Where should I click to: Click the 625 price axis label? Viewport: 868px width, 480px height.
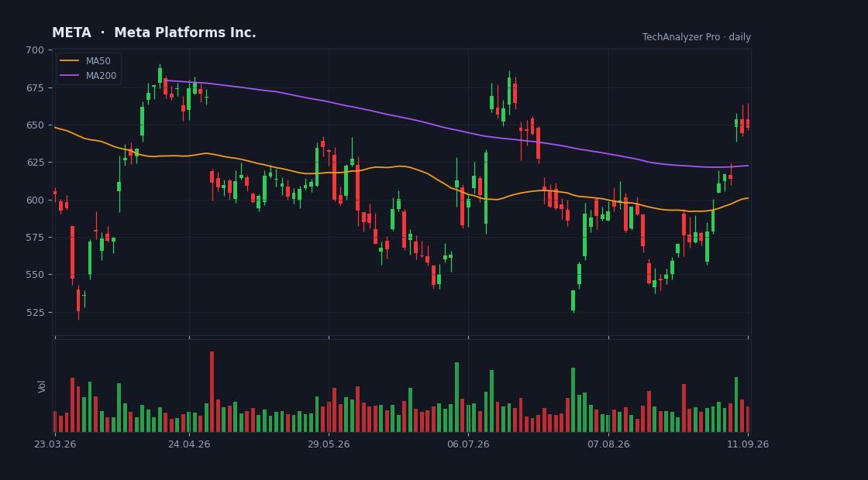(x=35, y=162)
